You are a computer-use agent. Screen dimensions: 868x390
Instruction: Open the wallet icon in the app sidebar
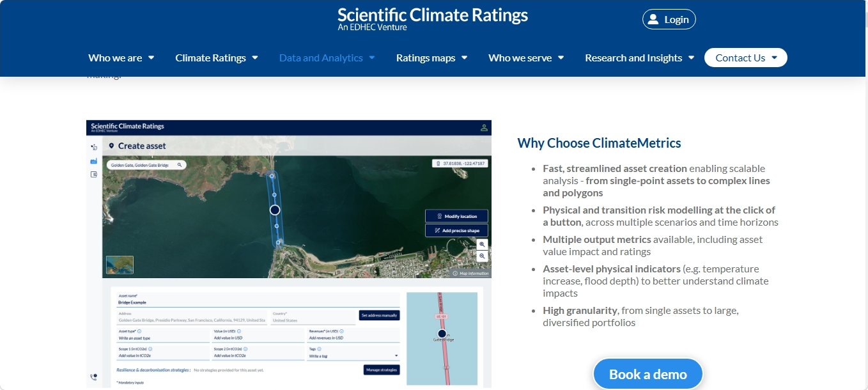coord(94,175)
